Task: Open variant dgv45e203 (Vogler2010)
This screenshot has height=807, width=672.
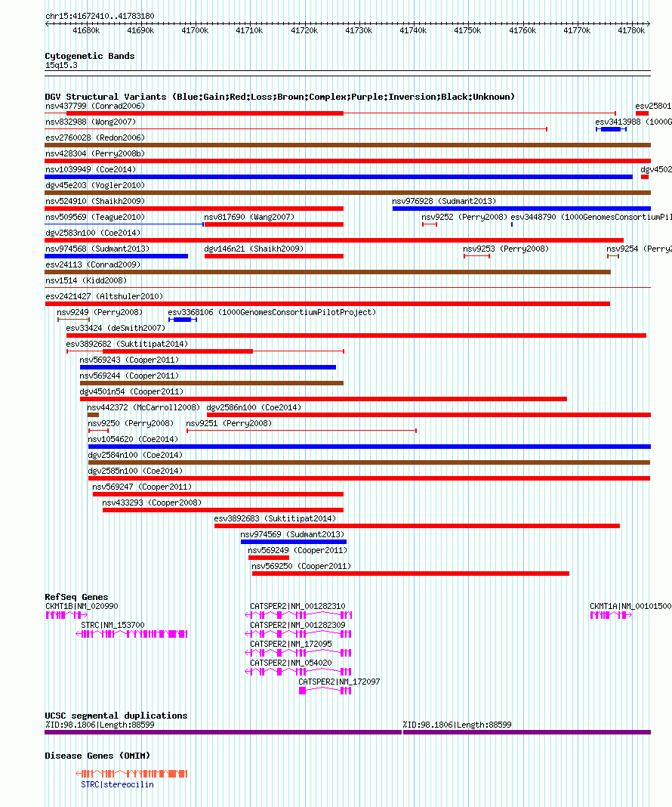Action: coord(95,185)
